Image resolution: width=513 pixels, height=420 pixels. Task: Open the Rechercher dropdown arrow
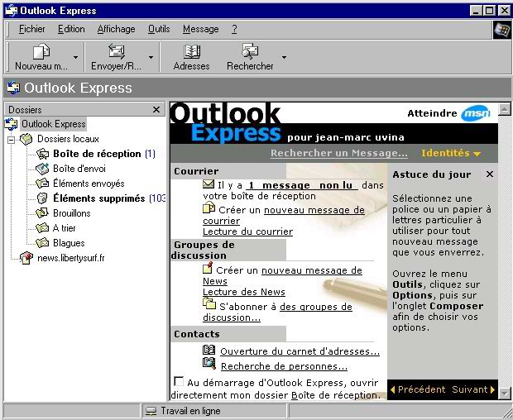point(284,57)
